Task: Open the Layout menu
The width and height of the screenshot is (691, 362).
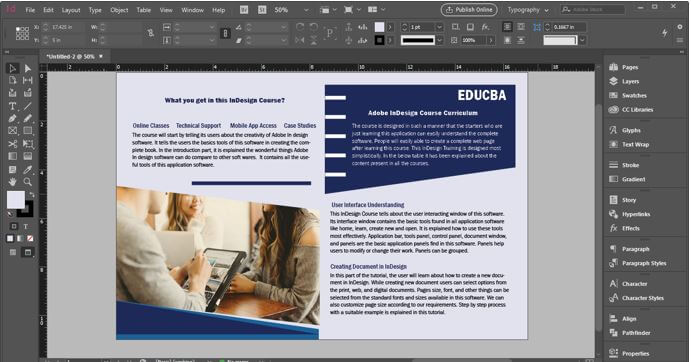Action: [71, 10]
